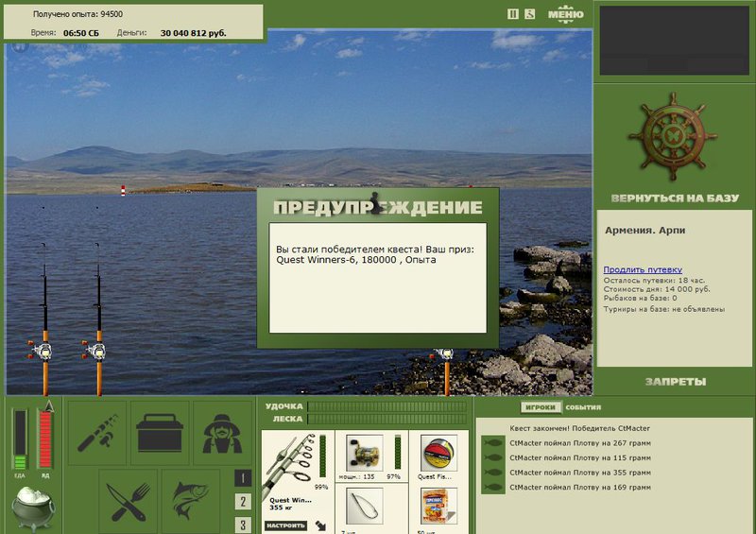Viewport: 756px width, 534px height.
Task: Click 'Квест закончен! Победитель CtMacter'
Action: [579, 428]
